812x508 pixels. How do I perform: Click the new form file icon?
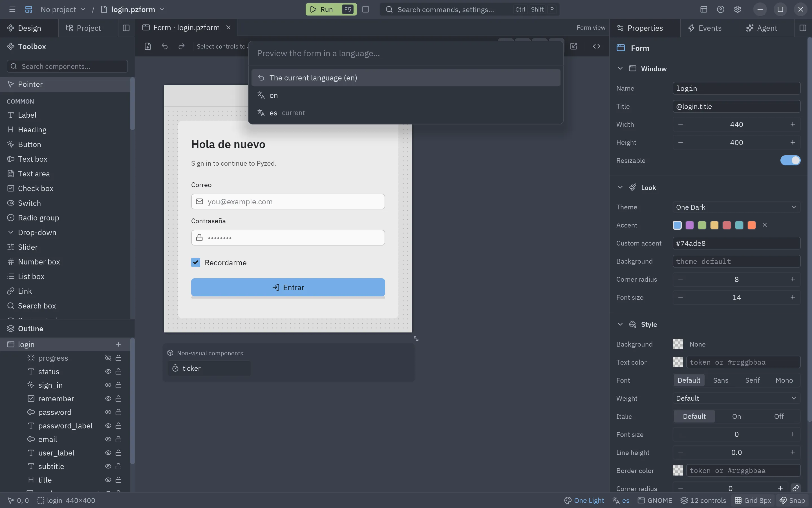(x=148, y=46)
